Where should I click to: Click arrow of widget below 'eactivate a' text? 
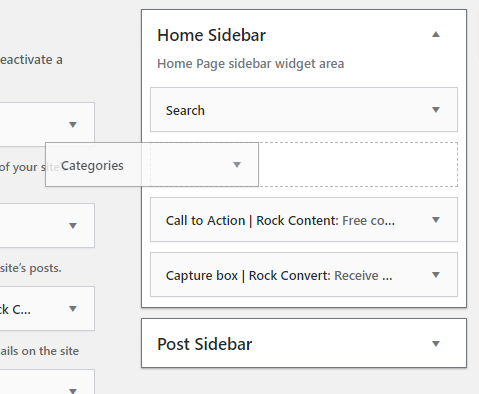[x=73, y=125]
